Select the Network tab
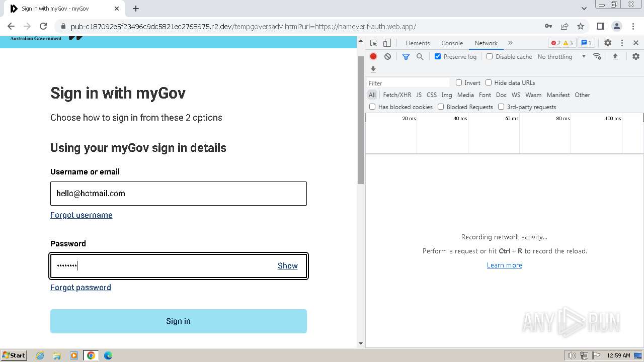This screenshot has height=362, width=644. click(x=486, y=43)
